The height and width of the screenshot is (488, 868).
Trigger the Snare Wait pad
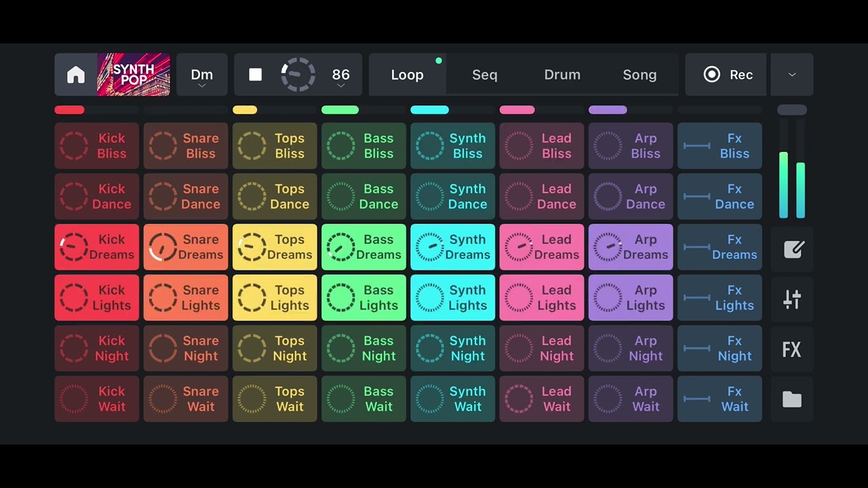pos(186,399)
